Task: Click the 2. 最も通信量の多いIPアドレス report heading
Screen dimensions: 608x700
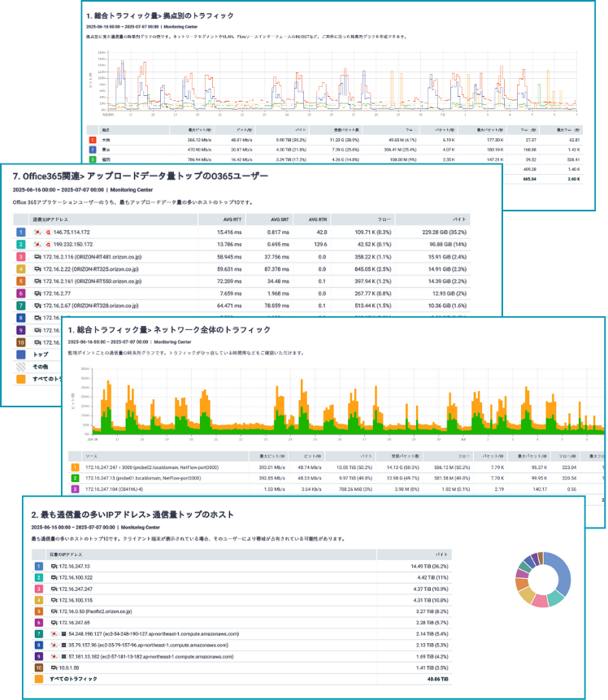Action: coord(132,515)
